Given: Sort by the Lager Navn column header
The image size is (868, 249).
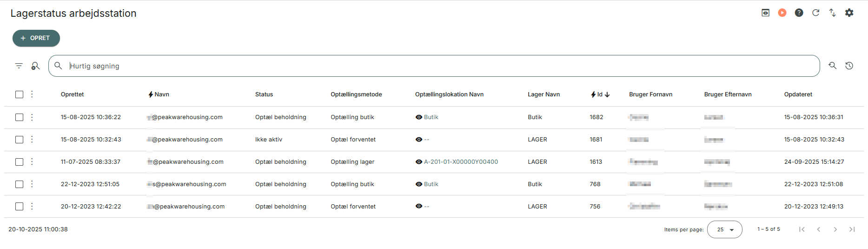Looking at the screenshot, I should (543, 94).
